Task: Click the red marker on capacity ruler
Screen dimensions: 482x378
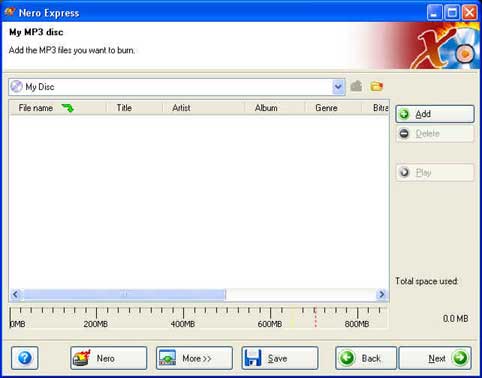Action: [315, 317]
